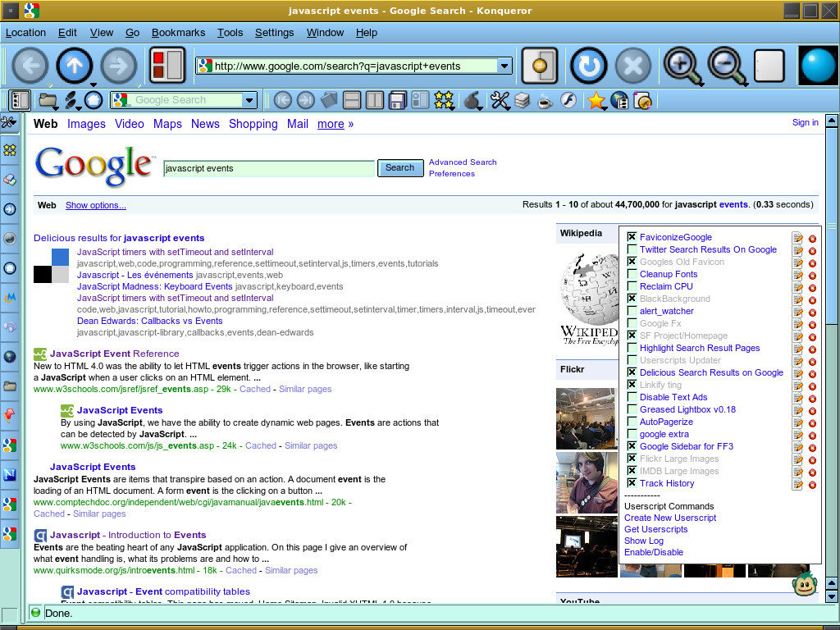This screenshot has width=840, height=630.
Task: Click the split view top/bottom icon
Action: (351, 100)
